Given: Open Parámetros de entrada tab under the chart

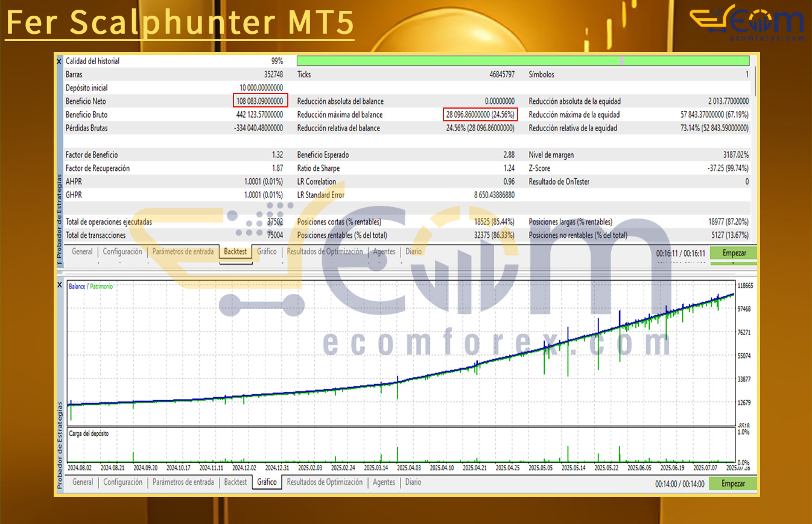Looking at the screenshot, I should tap(183, 482).
